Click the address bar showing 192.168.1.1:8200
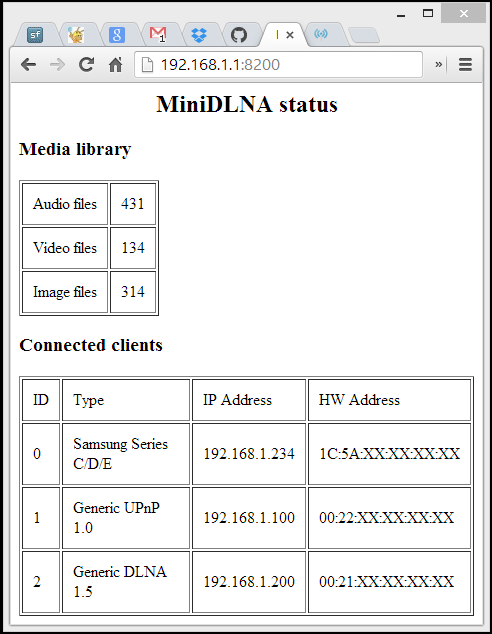The height and width of the screenshot is (634, 492). pos(279,64)
